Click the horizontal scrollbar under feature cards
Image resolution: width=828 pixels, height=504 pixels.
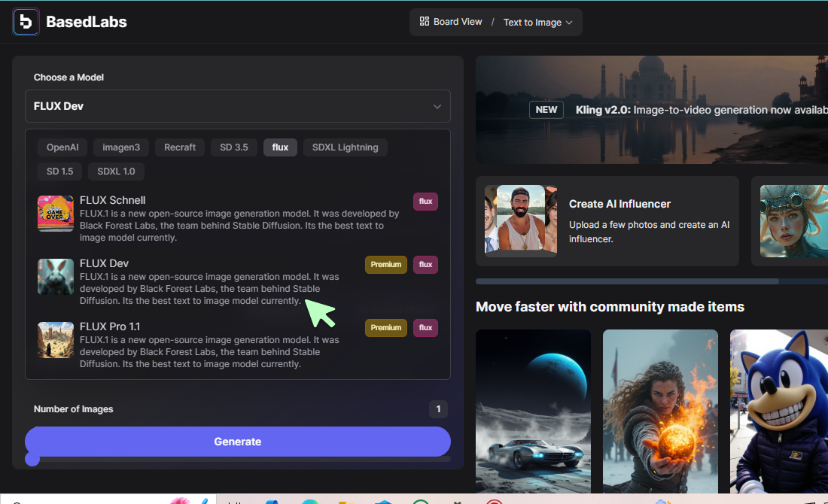(627, 281)
